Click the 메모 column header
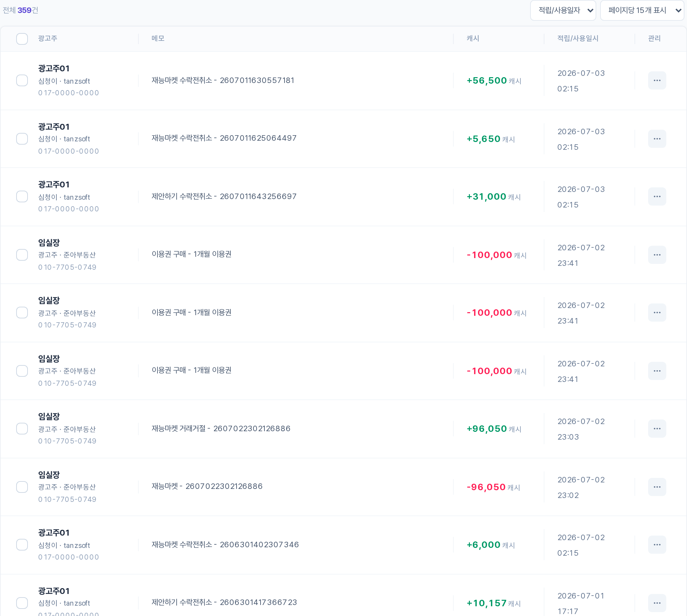687x616 pixels. coord(158,38)
